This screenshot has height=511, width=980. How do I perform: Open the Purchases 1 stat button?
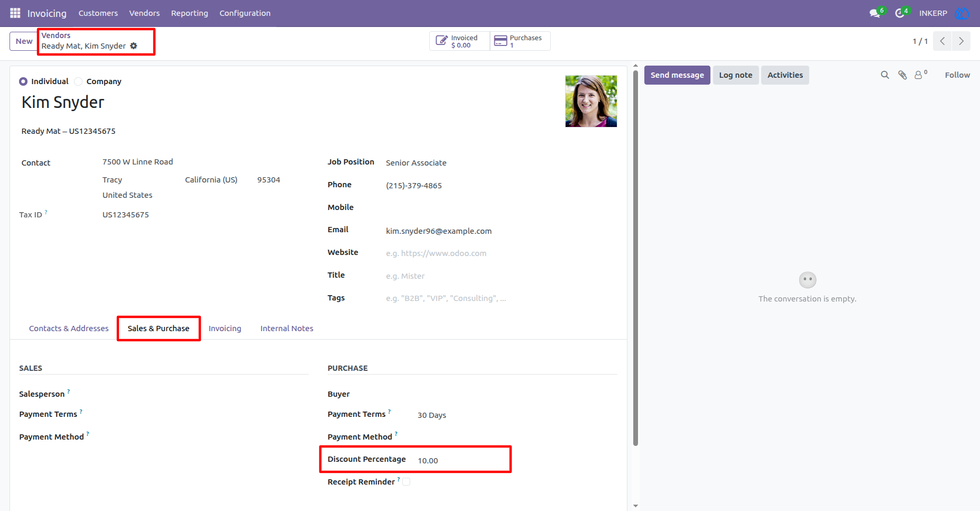point(520,41)
